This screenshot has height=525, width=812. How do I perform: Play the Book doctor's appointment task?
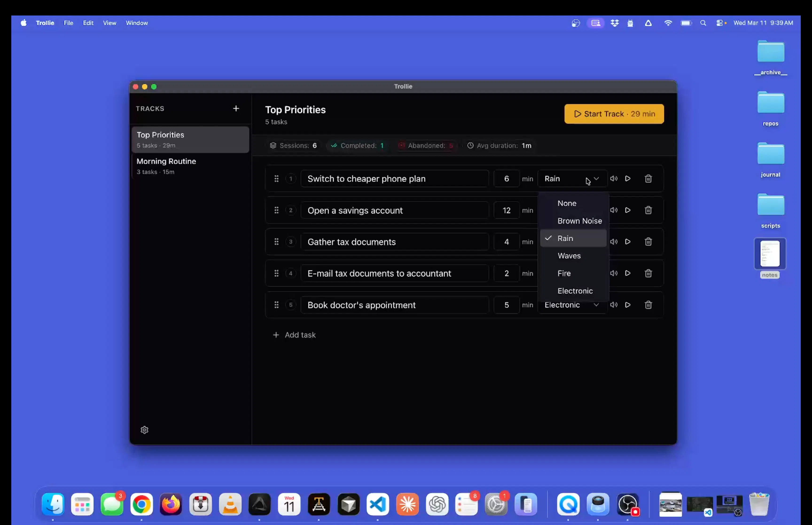coord(628,305)
